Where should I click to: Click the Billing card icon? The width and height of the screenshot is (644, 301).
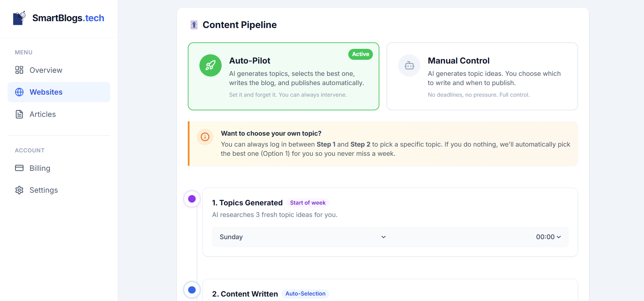pos(19,168)
